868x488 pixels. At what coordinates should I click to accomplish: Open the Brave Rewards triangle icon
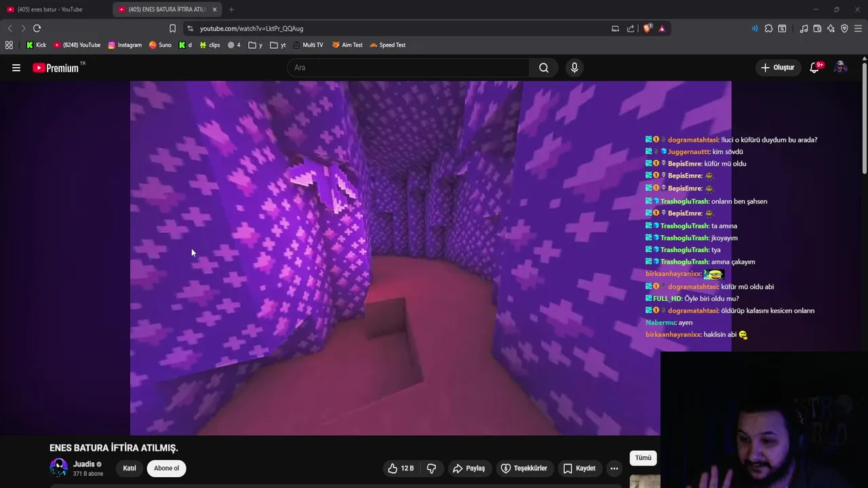(662, 28)
